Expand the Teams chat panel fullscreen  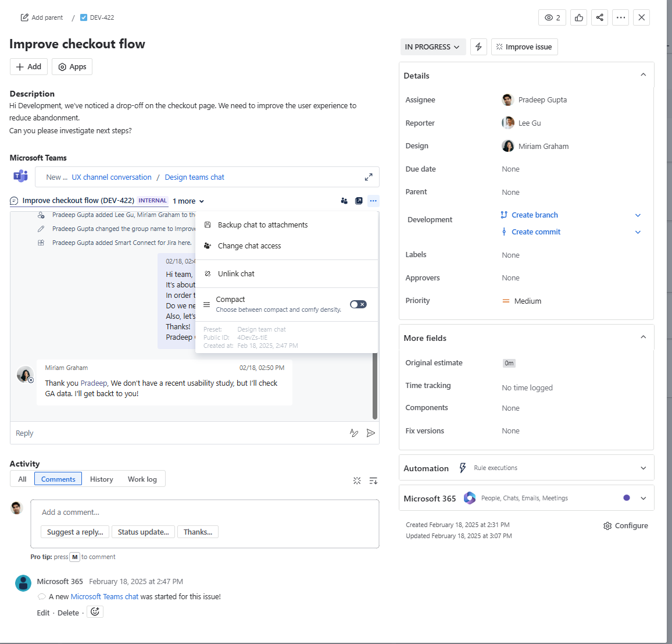[369, 177]
